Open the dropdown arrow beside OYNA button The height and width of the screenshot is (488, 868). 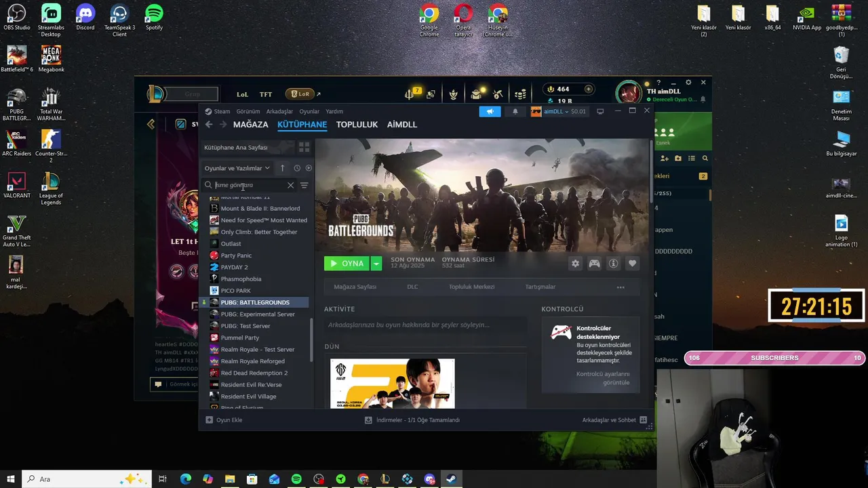coord(376,264)
